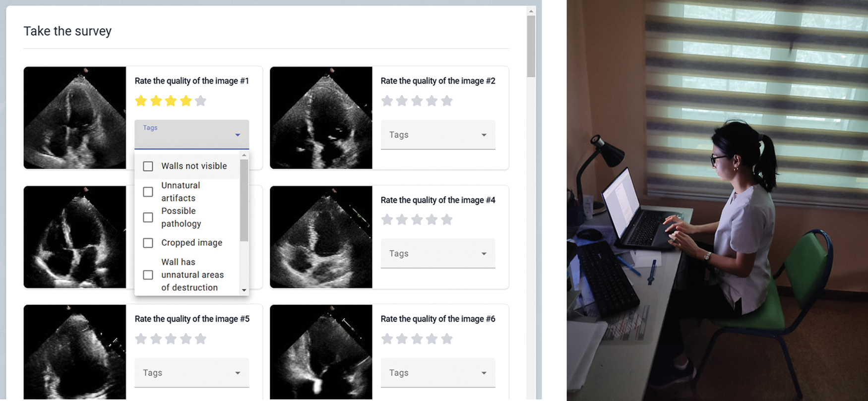Open Tags dropdown under image #6
Screen dimensions: 868x401
(x=437, y=373)
